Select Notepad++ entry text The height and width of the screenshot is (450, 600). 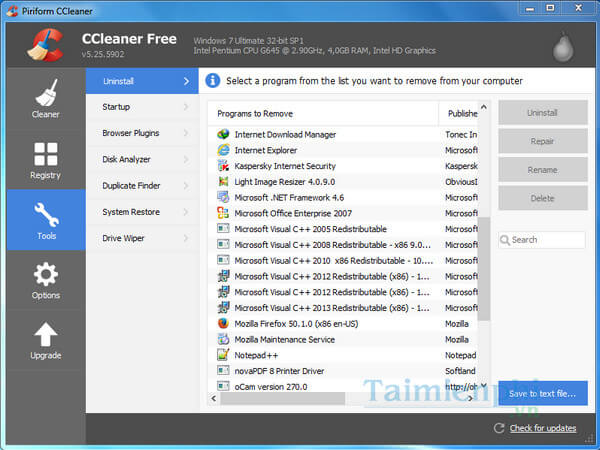pos(256,355)
